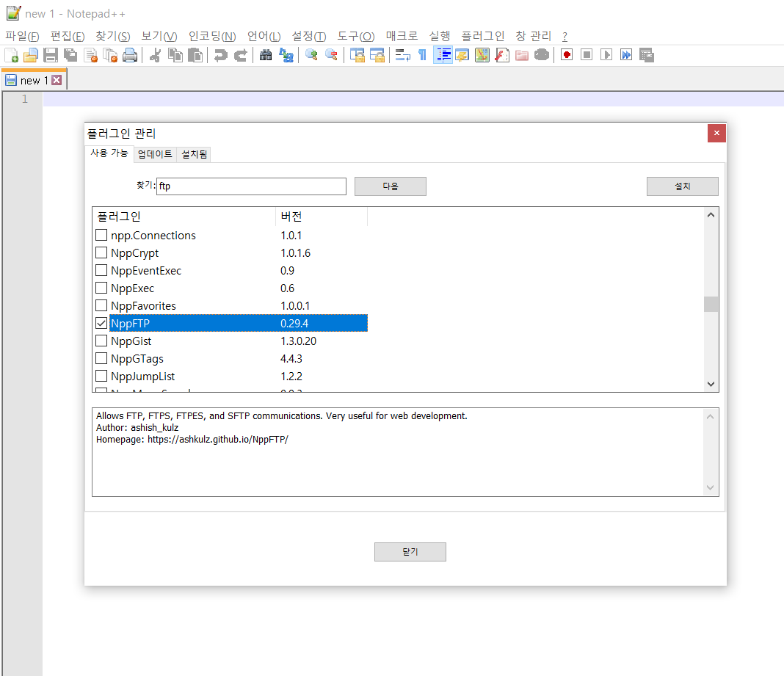Check the NppEventExec plugin checkbox
This screenshot has height=676, width=784.
coord(101,270)
